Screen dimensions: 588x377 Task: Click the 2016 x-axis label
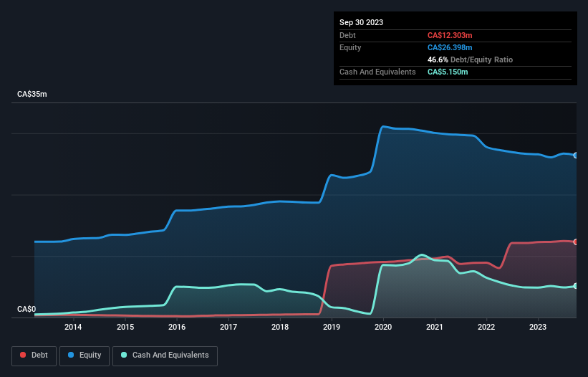177,327
